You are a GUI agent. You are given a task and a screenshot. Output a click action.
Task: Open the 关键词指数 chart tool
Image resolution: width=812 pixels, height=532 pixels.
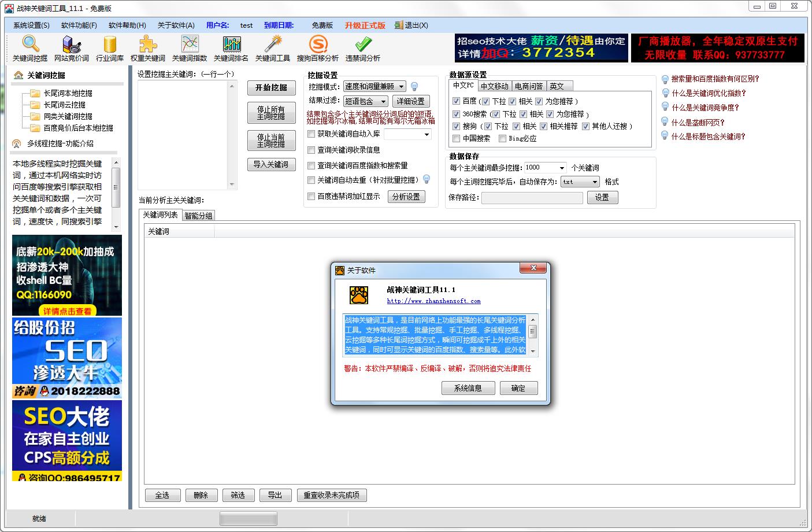click(x=190, y=49)
